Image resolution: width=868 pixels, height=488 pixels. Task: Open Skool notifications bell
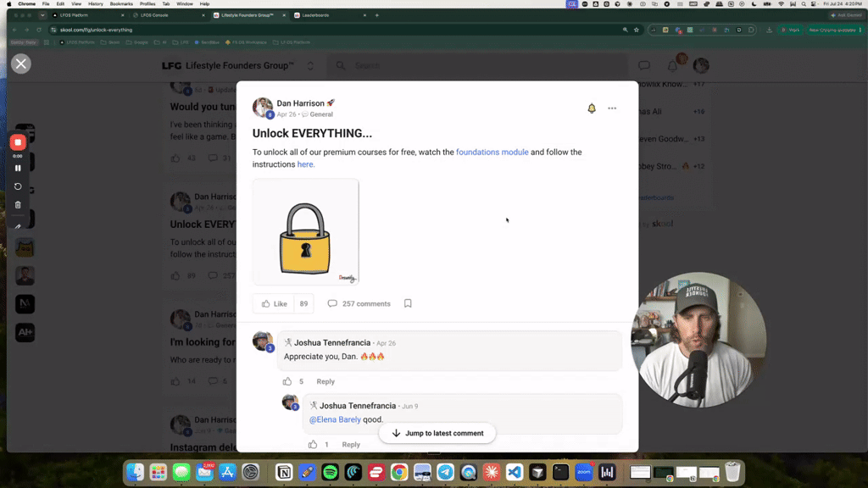tap(672, 66)
